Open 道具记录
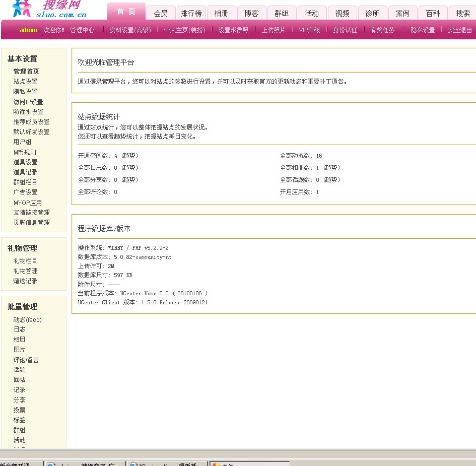Viewport: 476px width, 466px height. (x=26, y=172)
